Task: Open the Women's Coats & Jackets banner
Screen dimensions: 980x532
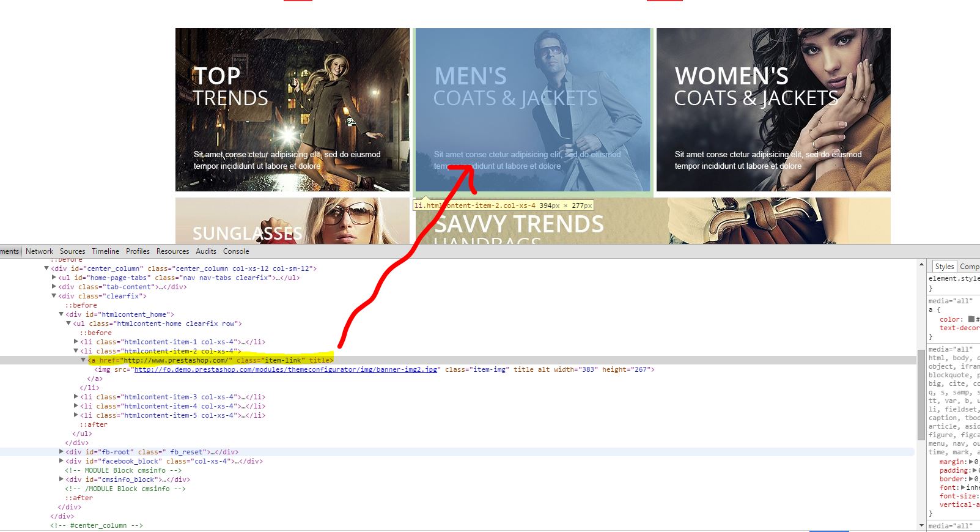Action: tap(773, 110)
